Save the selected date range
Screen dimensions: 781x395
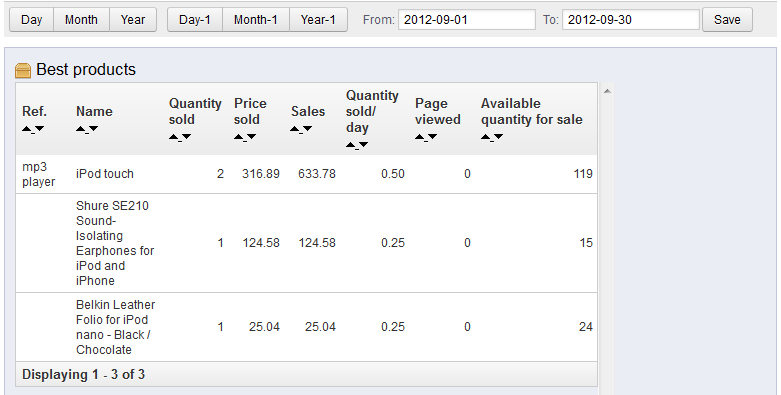pyautogui.click(x=727, y=20)
